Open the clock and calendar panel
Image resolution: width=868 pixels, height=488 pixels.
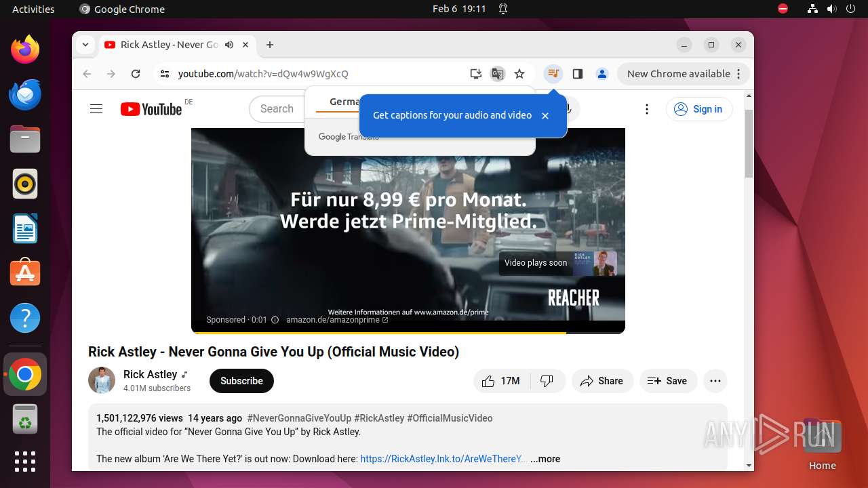(x=459, y=9)
